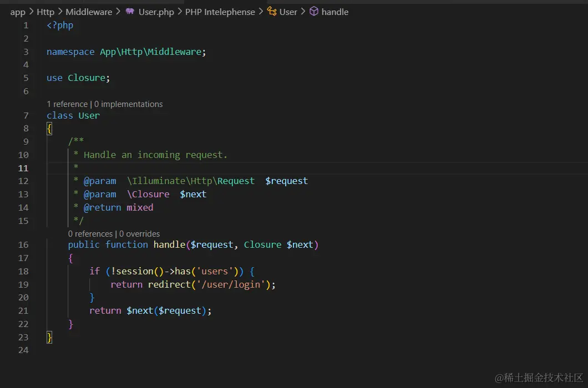Screen dimensions: 588x388
Task: Open '0 references' code lens above handle
Action: (x=90, y=234)
